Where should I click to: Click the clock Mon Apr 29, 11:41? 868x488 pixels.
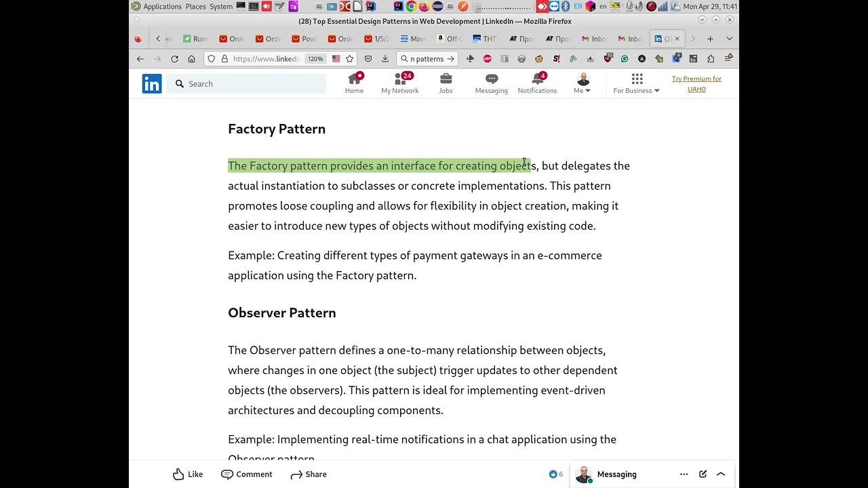pyautogui.click(x=710, y=6)
